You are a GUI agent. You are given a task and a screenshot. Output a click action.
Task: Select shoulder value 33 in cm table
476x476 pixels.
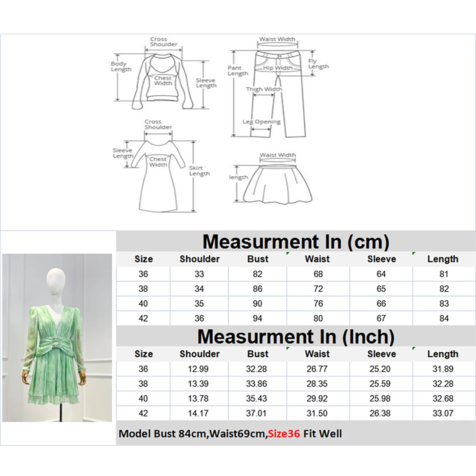click(x=199, y=274)
